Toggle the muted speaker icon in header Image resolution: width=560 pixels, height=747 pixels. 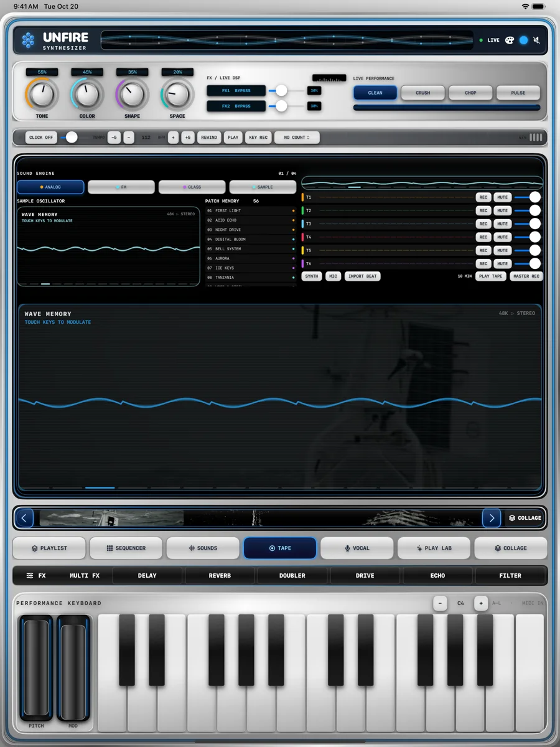click(x=536, y=40)
